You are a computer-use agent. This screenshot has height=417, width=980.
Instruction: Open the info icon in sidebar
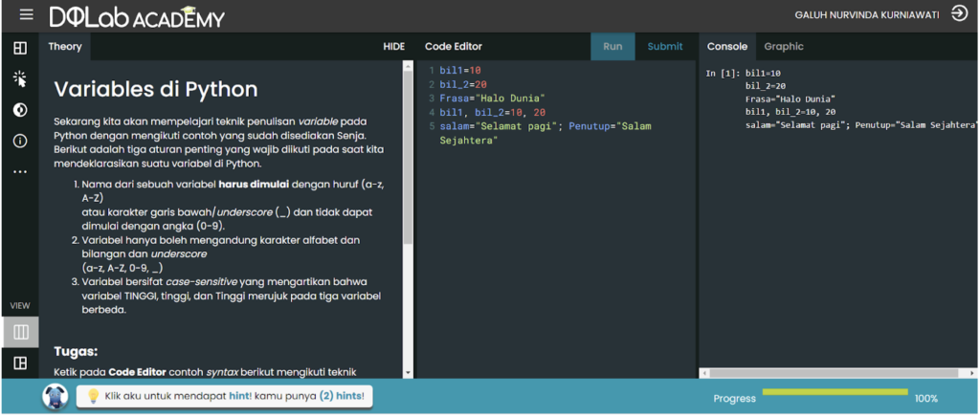(19, 141)
